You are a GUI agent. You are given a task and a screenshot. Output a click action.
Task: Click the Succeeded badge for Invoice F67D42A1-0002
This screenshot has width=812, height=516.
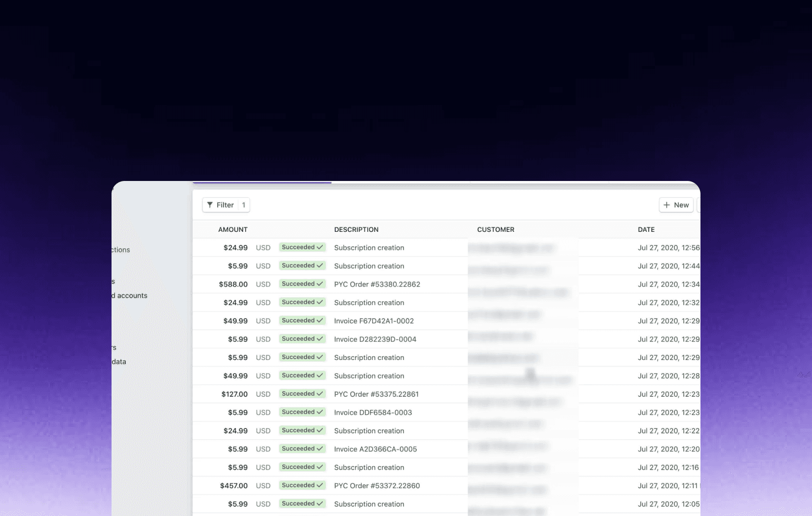302,320
